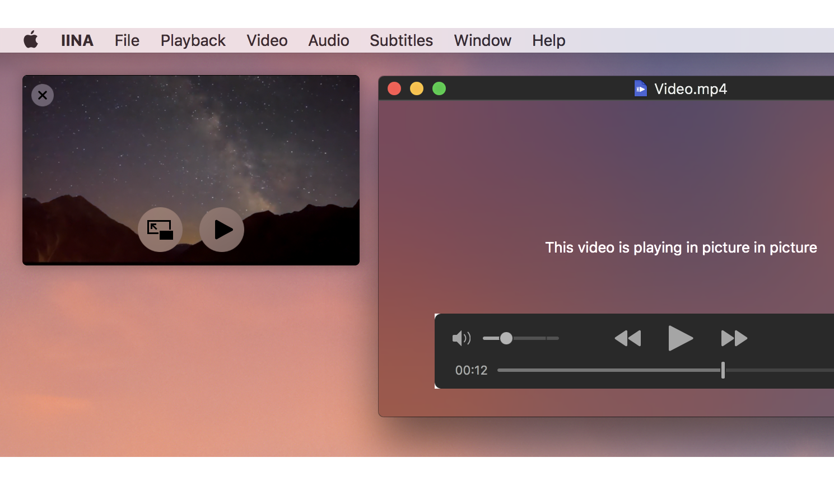Open the Window menu
834x504 pixels.
pyautogui.click(x=482, y=40)
